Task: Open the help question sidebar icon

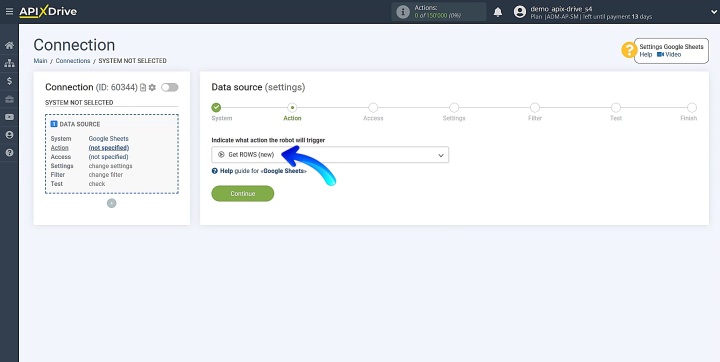Action: pyautogui.click(x=9, y=153)
